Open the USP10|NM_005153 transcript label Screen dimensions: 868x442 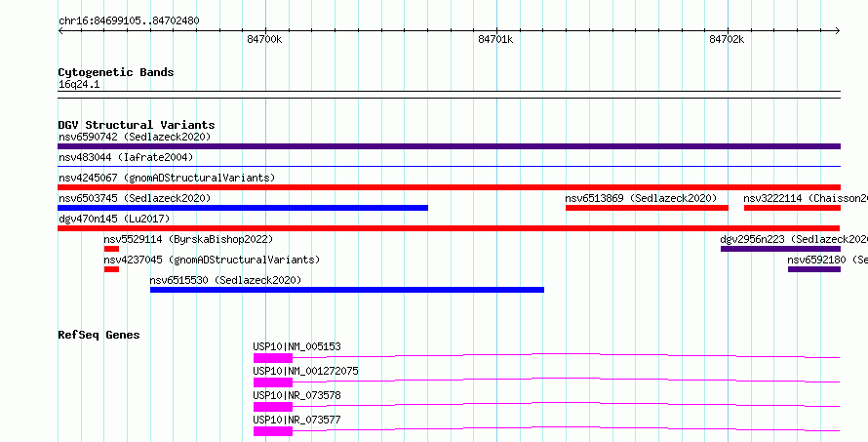(296, 346)
